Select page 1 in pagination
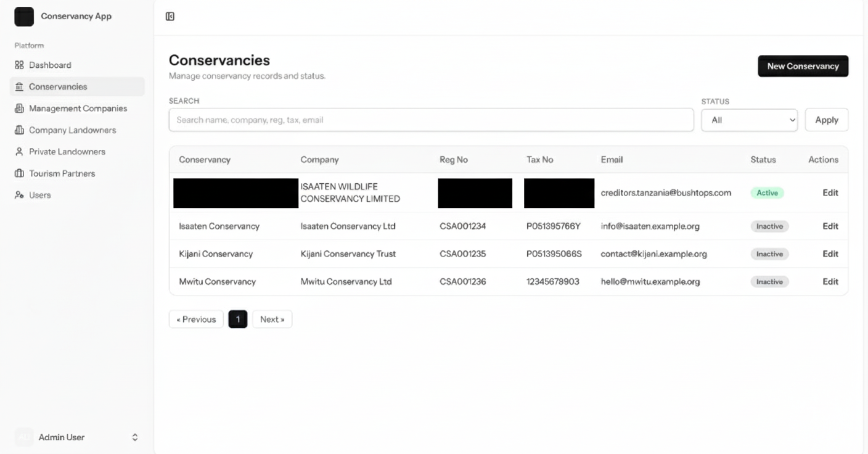Image resolution: width=868 pixels, height=454 pixels. (x=237, y=319)
